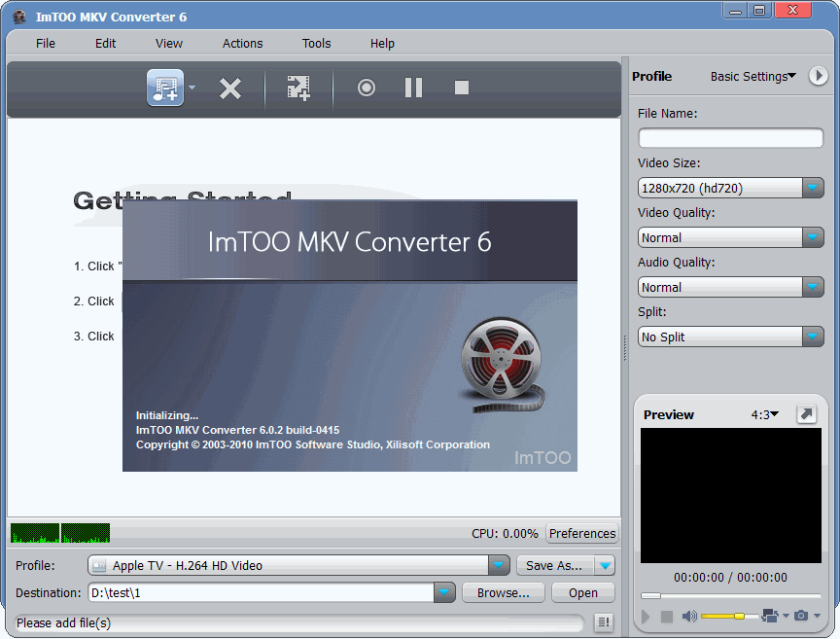
Task: Click the log icon in status bar
Action: tap(604, 621)
